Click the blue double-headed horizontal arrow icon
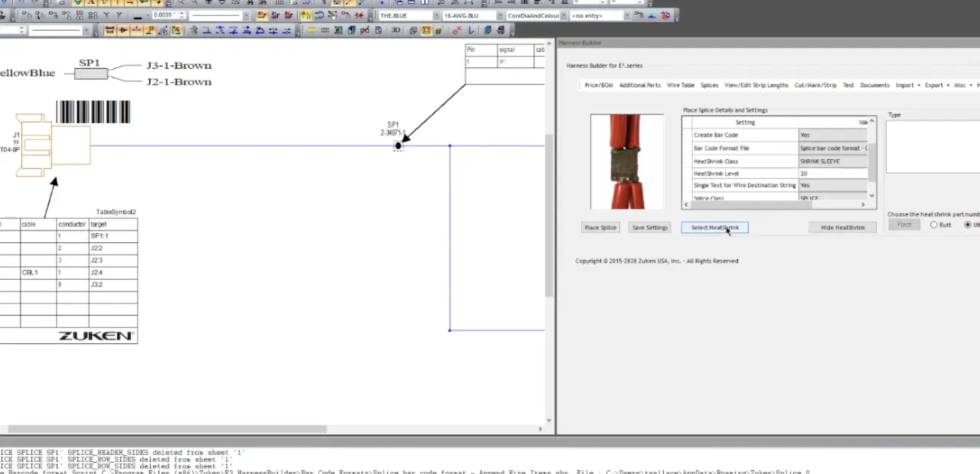 273,30
